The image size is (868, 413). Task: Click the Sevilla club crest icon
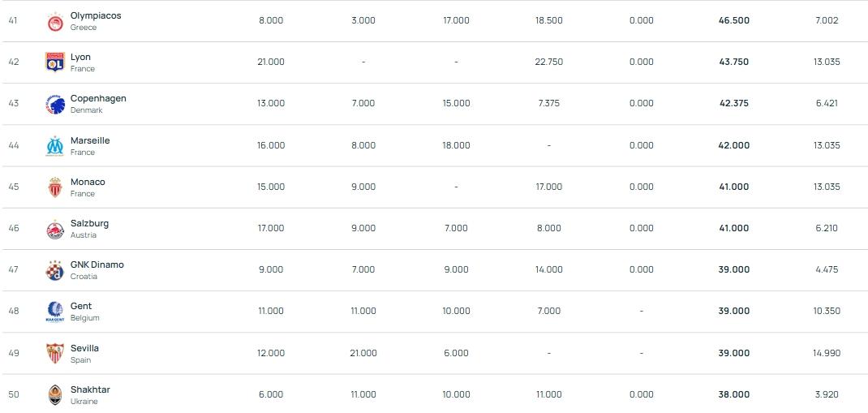pos(54,354)
